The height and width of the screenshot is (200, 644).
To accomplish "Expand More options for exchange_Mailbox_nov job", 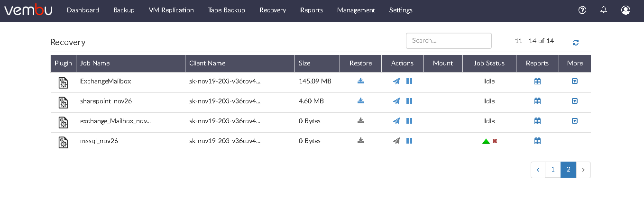I will (x=575, y=121).
